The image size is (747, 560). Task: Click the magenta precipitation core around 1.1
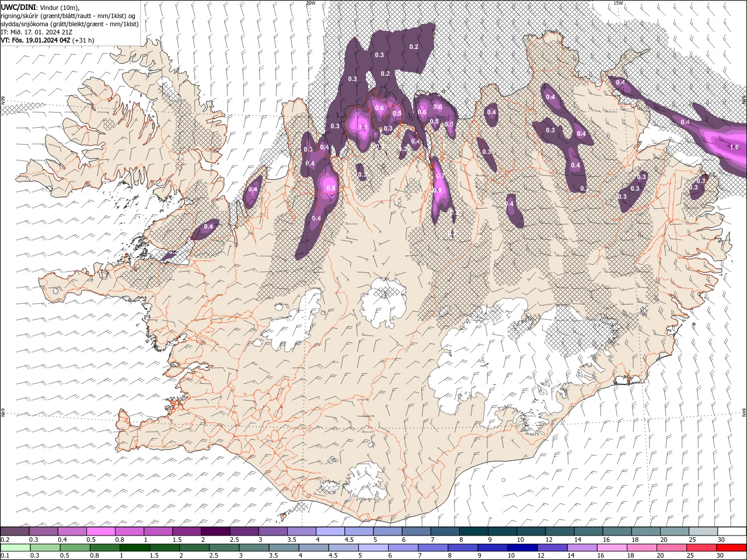pyautogui.click(x=360, y=125)
